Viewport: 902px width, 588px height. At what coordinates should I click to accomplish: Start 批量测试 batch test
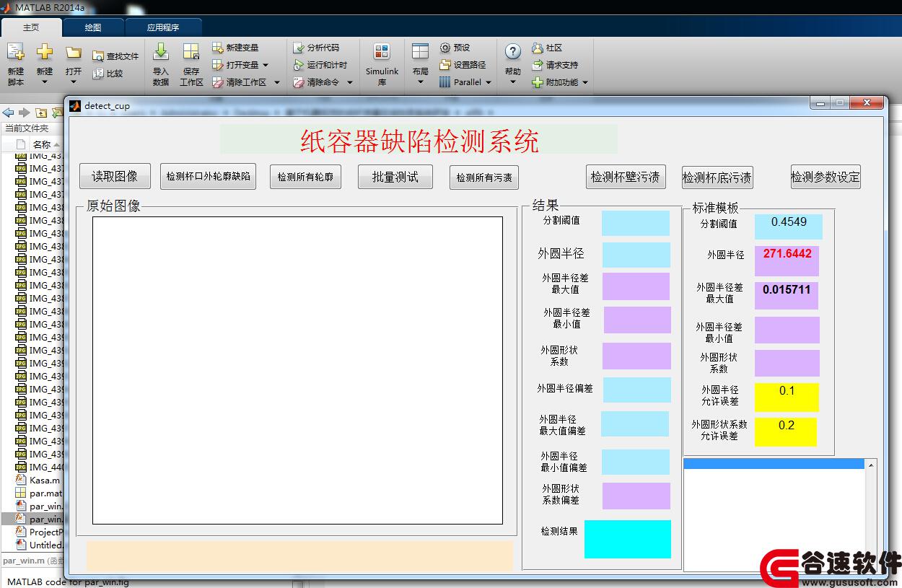395,177
